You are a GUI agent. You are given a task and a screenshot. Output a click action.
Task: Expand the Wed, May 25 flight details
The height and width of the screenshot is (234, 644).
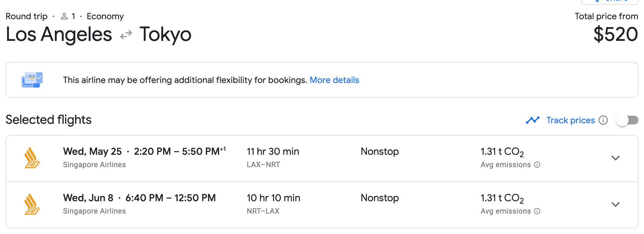pos(615,158)
